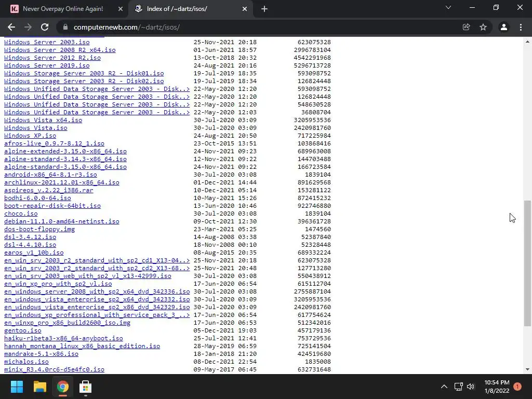Download dsl-3.4.12.iso

pyautogui.click(x=30, y=237)
